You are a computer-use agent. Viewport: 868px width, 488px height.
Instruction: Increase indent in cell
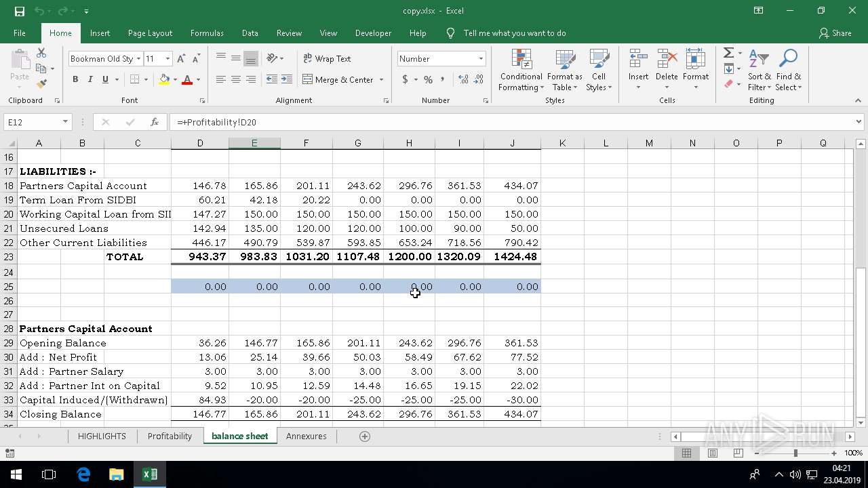click(287, 79)
